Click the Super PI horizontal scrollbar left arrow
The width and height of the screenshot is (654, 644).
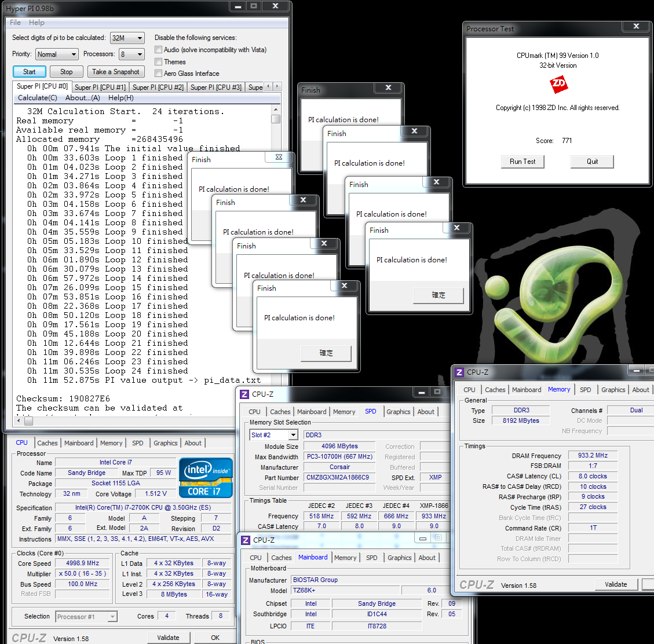point(19,421)
